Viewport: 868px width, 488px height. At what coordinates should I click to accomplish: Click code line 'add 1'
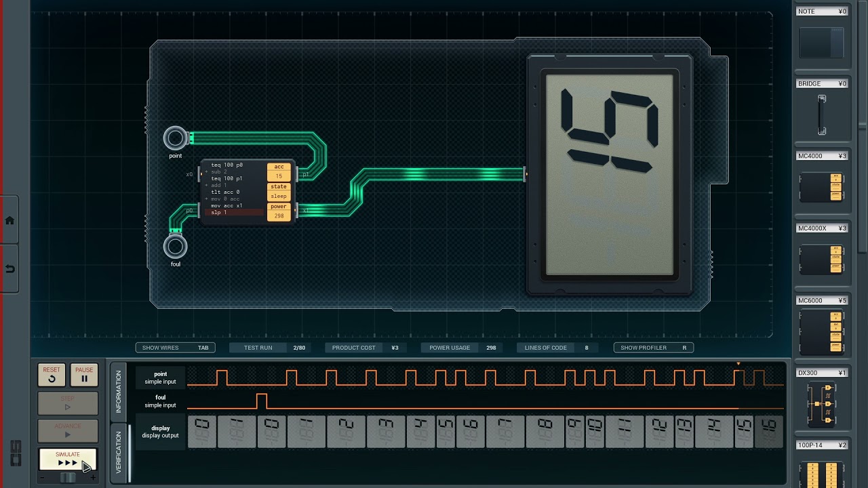pyautogui.click(x=219, y=185)
